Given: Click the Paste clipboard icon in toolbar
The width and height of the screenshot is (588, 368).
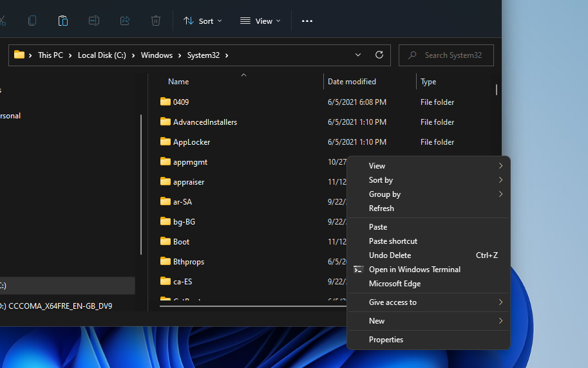Looking at the screenshot, I should coord(63,21).
